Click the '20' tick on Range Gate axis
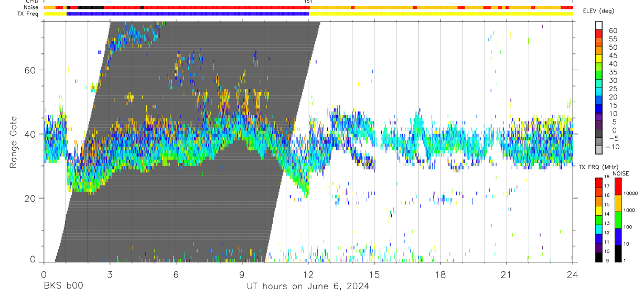This screenshot has height=297, width=644. [x=31, y=198]
